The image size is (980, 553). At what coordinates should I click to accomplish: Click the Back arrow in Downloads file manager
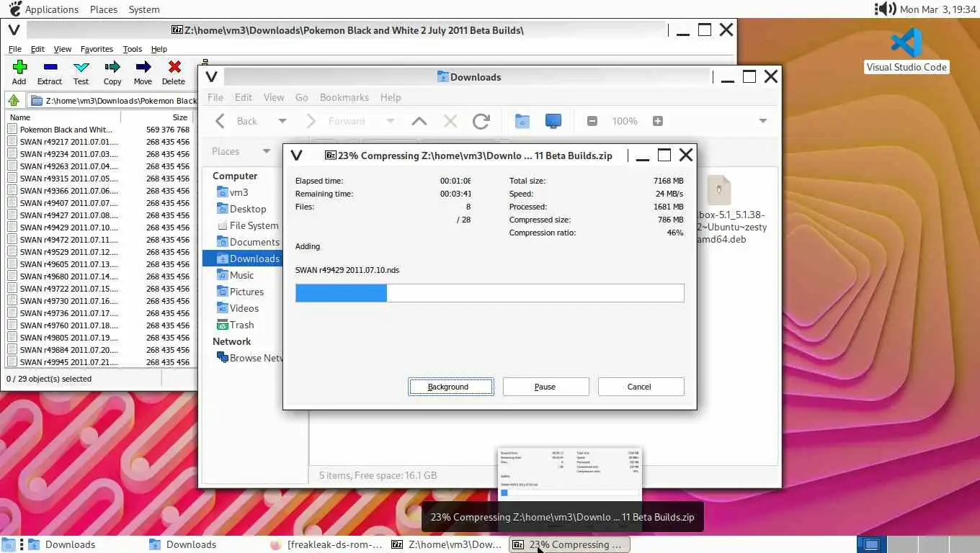coord(220,121)
